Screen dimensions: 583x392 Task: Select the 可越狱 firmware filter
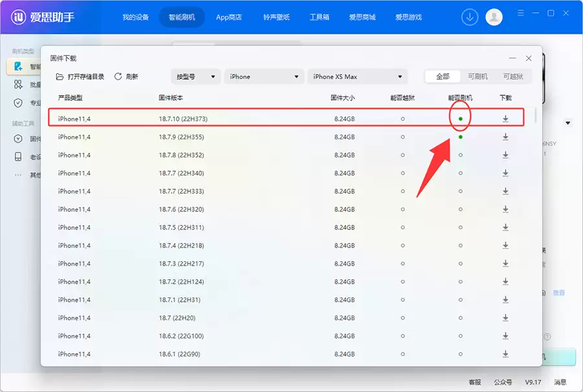pos(513,76)
